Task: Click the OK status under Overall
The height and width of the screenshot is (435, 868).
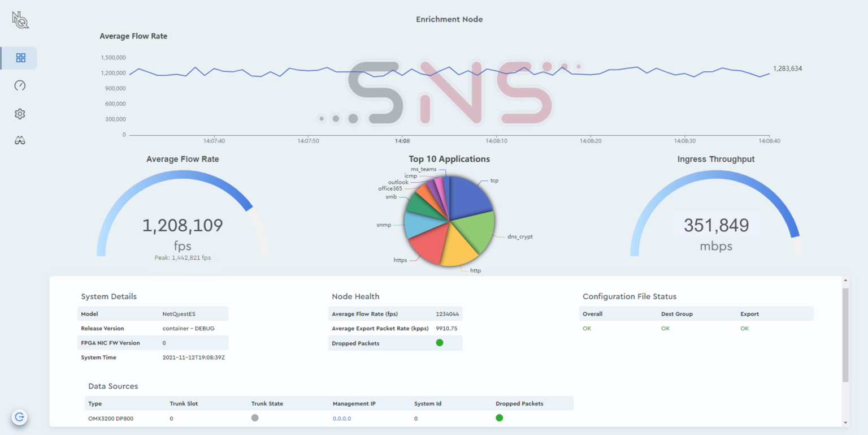Action: tap(587, 329)
